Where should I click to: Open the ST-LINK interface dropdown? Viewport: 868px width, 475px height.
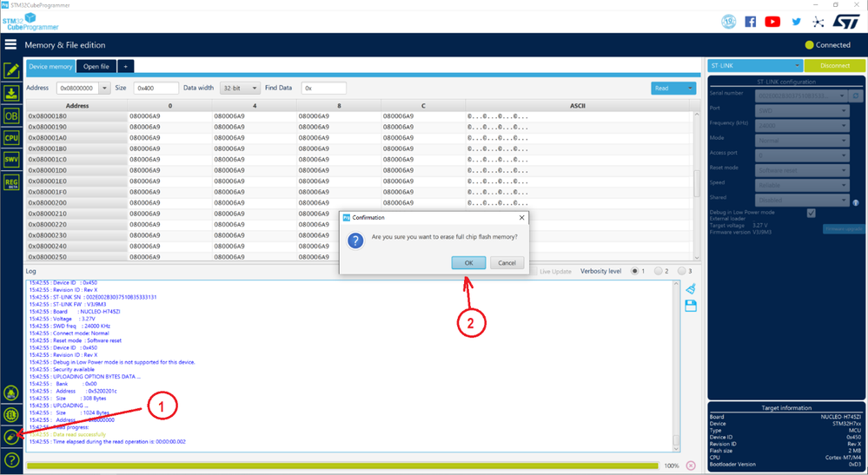(x=755, y=65)
